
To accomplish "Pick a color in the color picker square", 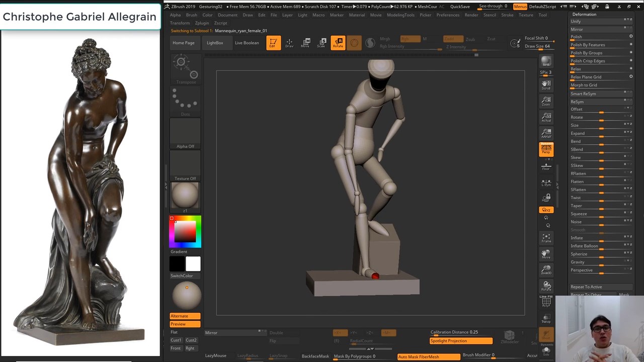I will pyautogui.click(x=185, y=231).
